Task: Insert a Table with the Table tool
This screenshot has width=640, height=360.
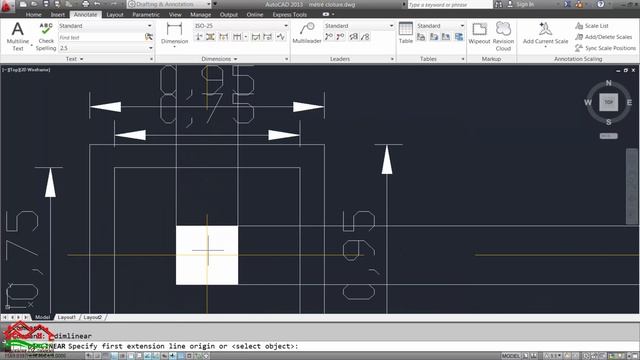Action: click(406, 33)
